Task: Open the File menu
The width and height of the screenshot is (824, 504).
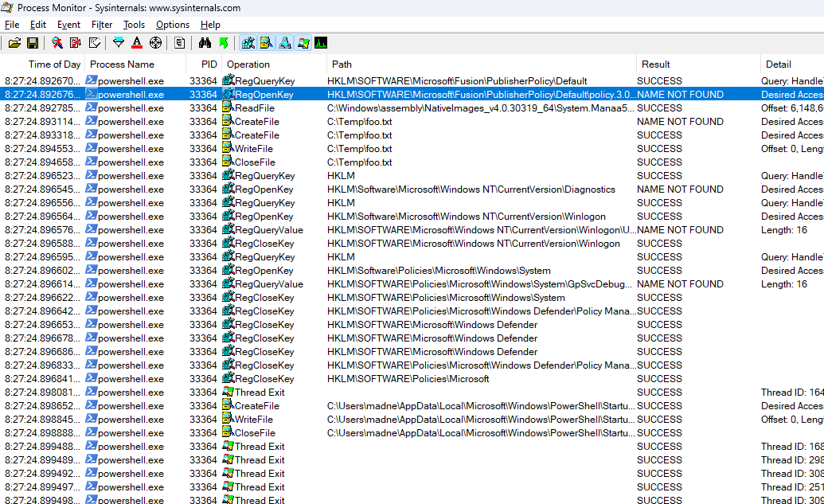Action: click(12, 25)
